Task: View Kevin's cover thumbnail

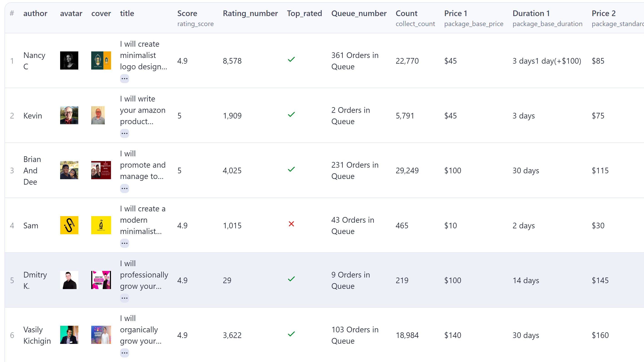Action: point(101,115)
